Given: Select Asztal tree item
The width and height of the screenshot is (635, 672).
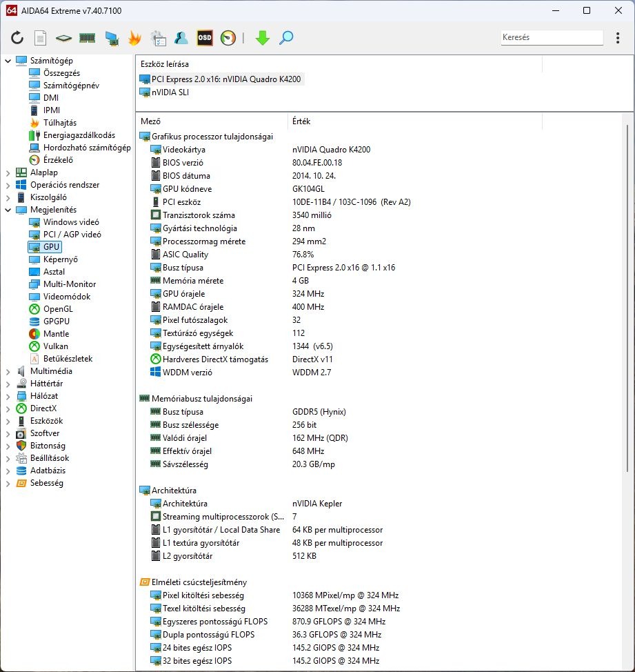Looking at the screenshot, I should point(54,272).
